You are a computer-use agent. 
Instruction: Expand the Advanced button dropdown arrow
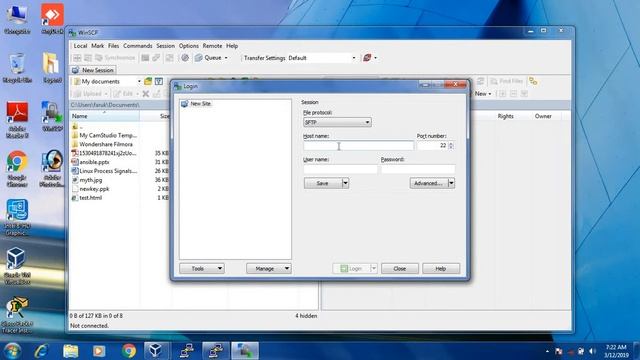(451, 183)
